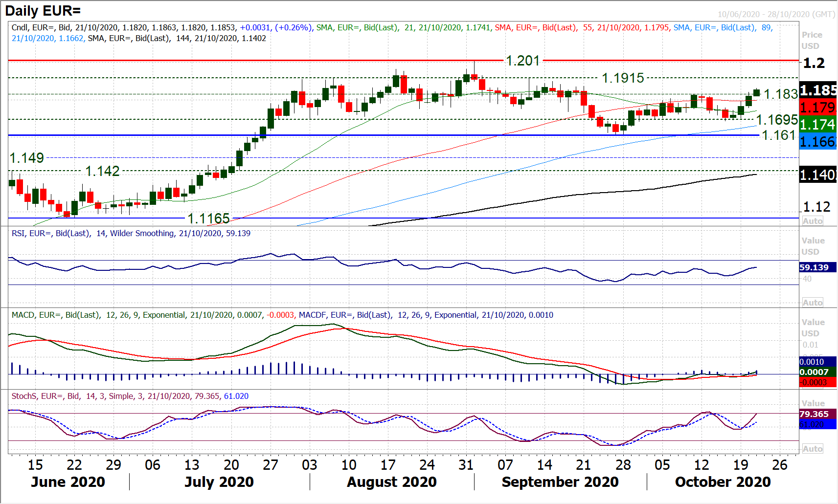Click the 1.1165 support level label
838x504 pixels.
tap(208, 218)
